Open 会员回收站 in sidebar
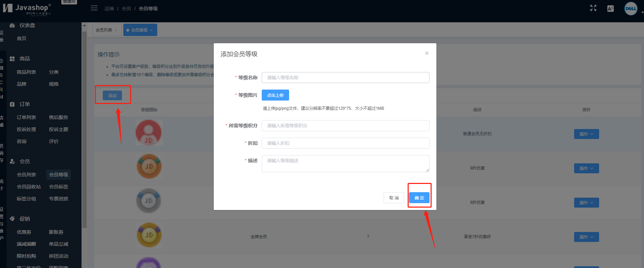This screenshot has height=268, width=644. [29, 187]
